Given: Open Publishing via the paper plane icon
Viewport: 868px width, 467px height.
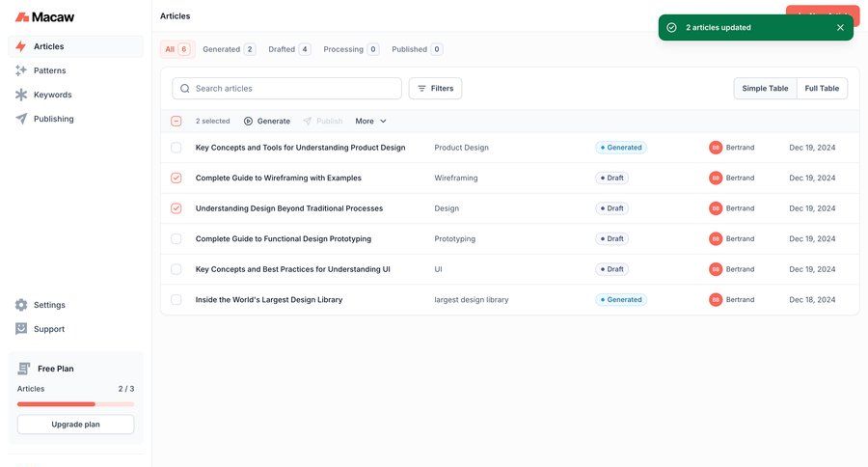Looking at the screenshot, I should (x=21, y=119).
